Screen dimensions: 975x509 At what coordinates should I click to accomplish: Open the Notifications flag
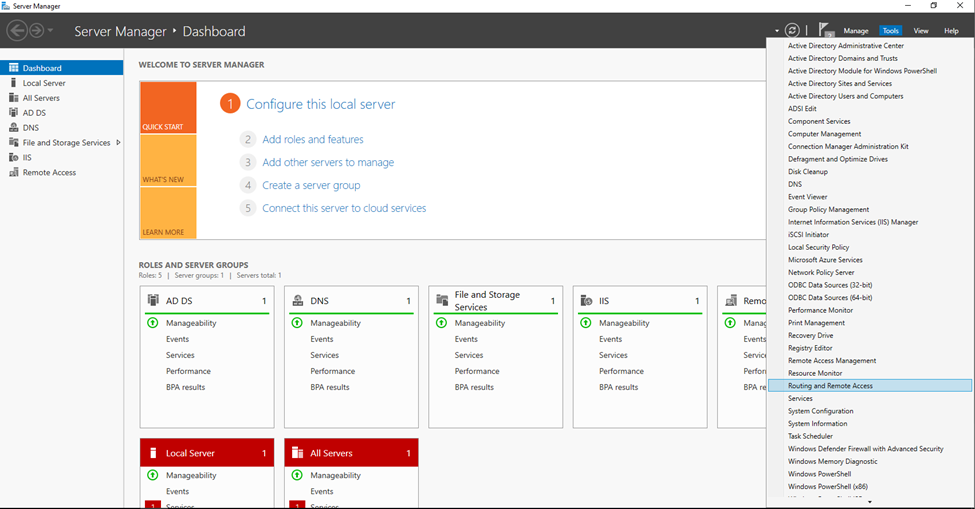click(x=826, y=30)
